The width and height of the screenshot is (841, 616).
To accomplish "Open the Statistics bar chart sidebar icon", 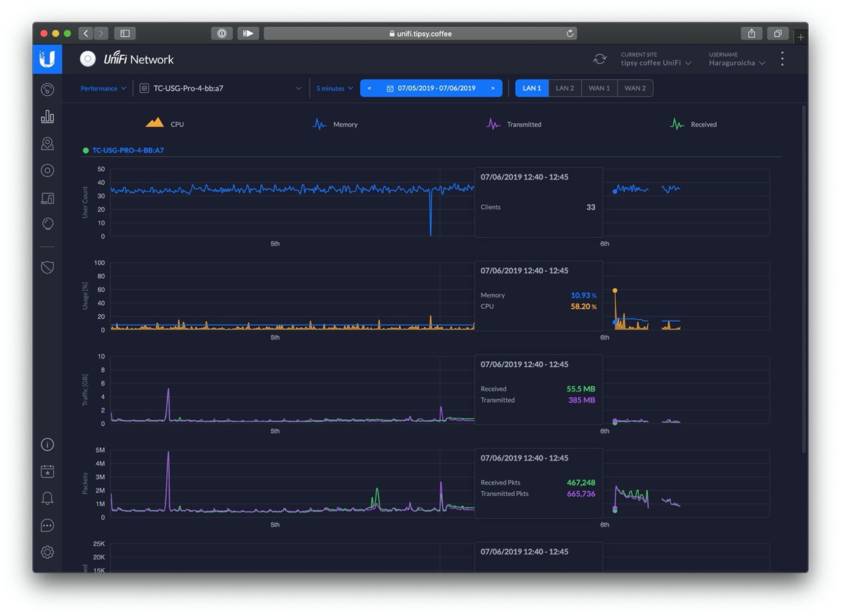I will point(47,116).
